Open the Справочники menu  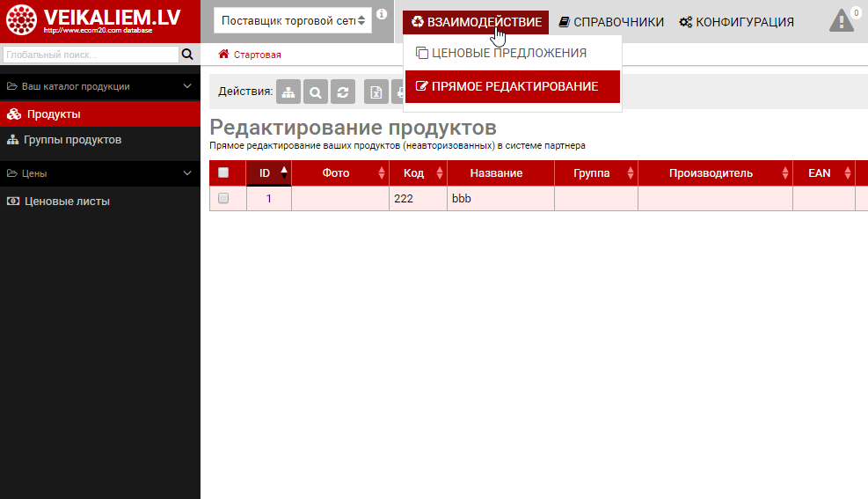click(x=611, y=22)
